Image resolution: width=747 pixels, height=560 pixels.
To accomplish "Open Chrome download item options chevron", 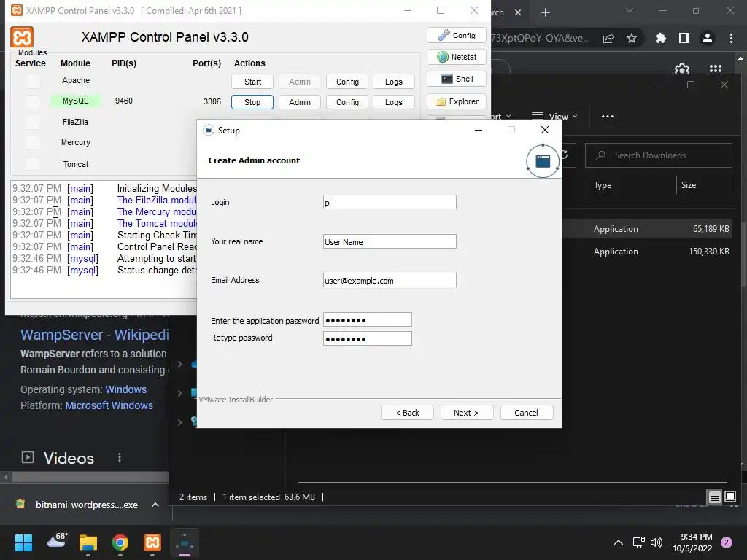I will 155,505.
